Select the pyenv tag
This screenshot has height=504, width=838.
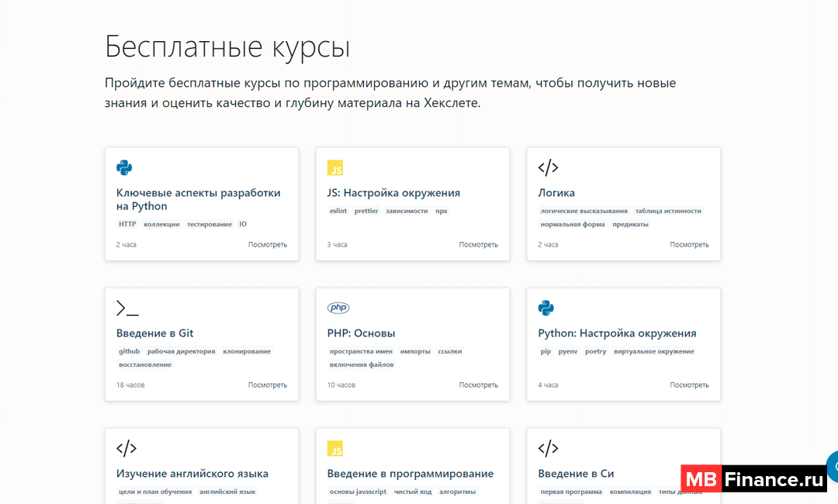567,351
